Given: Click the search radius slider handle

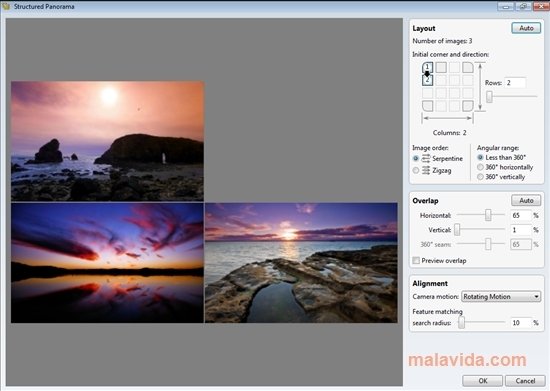Looking at the screenshot, I should 462,323.
